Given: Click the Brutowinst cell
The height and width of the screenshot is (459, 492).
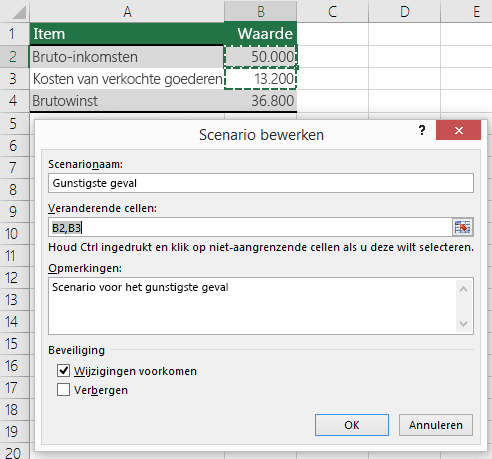Looking at the screenshot, I should (127, 101).
